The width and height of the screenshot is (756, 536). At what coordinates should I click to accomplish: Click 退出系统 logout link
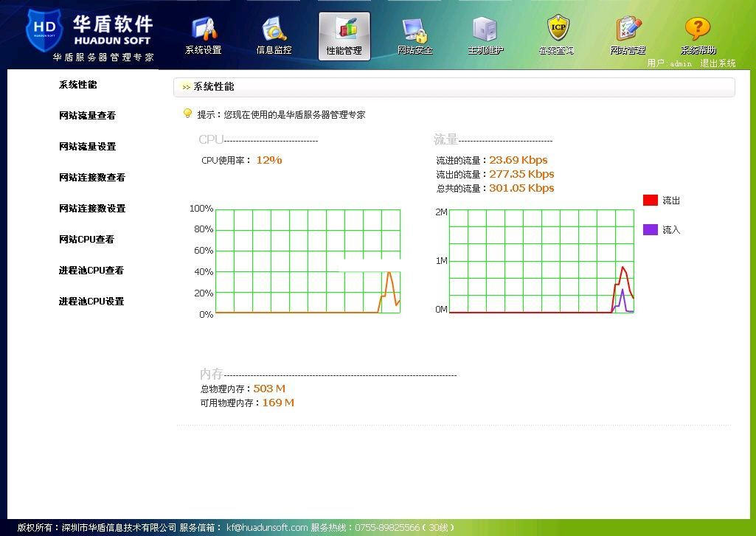(x=718, y=63)
